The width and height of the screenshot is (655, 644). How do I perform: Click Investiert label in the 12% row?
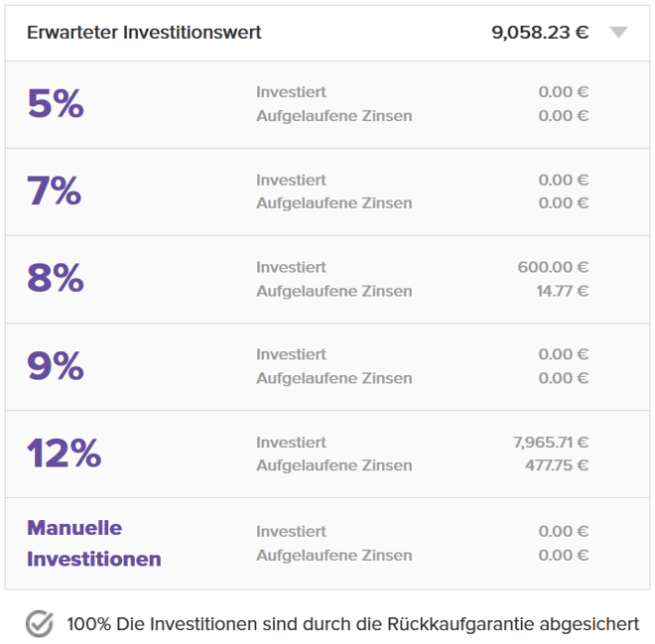[291, 442]
